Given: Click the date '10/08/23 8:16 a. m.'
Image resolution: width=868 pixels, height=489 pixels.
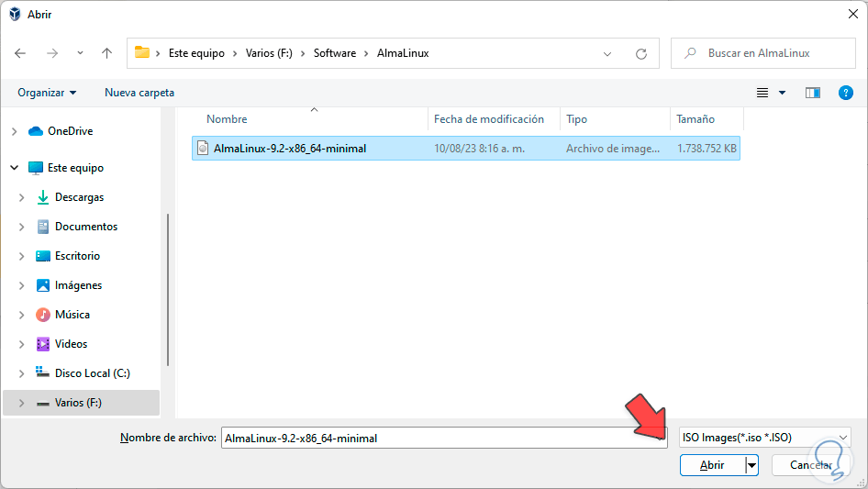Looking at the screenshot, I should pos(479,149).
